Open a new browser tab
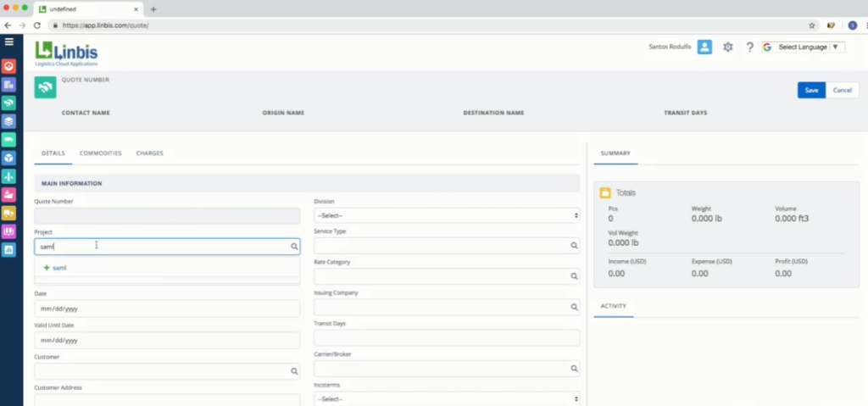This screenshot has width=868, height=406. (153, 9)
